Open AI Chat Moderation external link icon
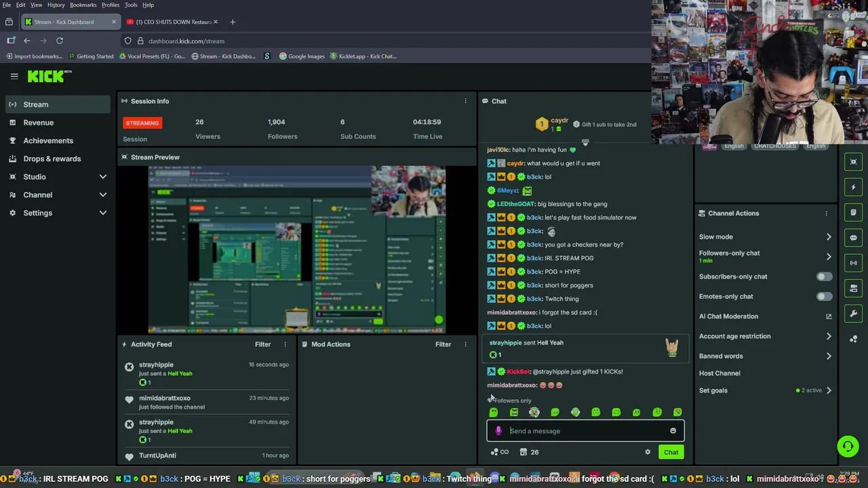The image size is (868, 488). click(829, 317)
